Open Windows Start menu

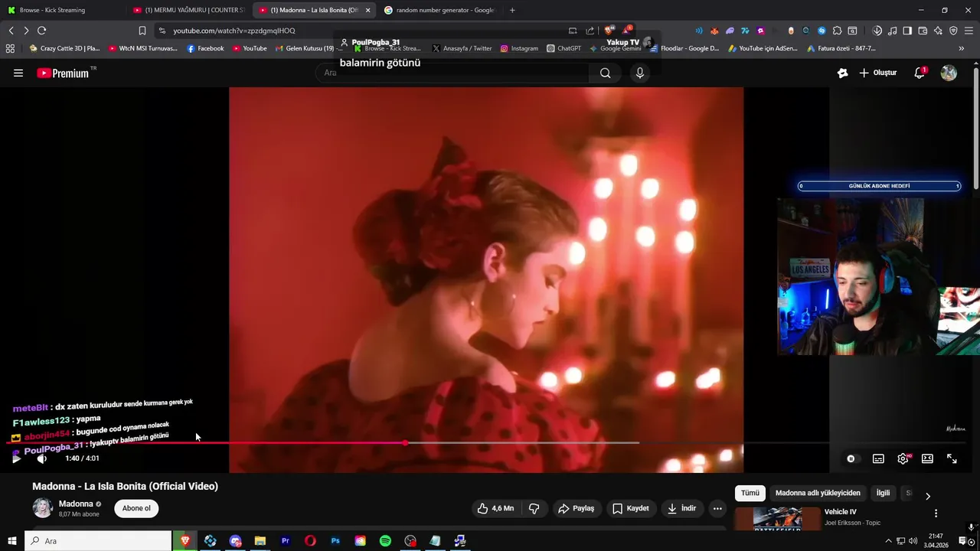[x=12, y=541]
